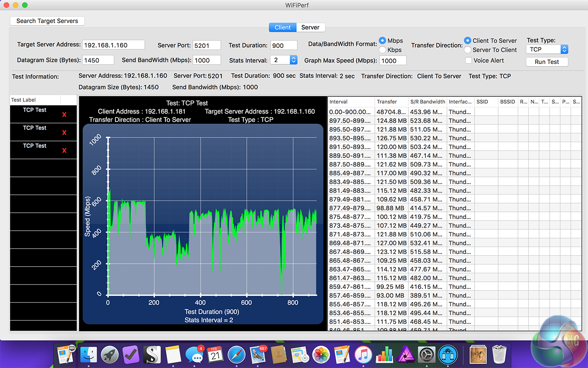Open the Test Type TCP dropdown
588x368 pixels.
[x=547, y=49]
